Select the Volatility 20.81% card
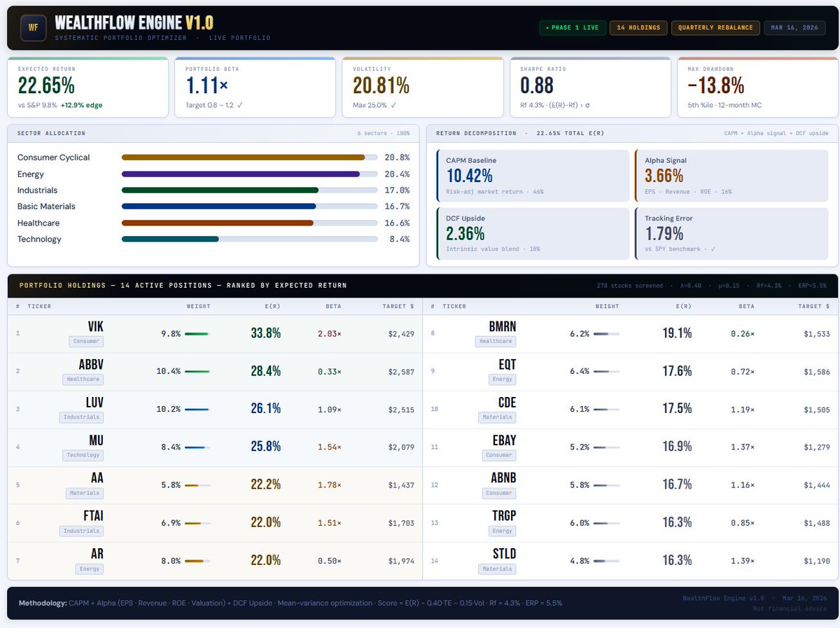This screenshot has width=840, height=628. 423,87
